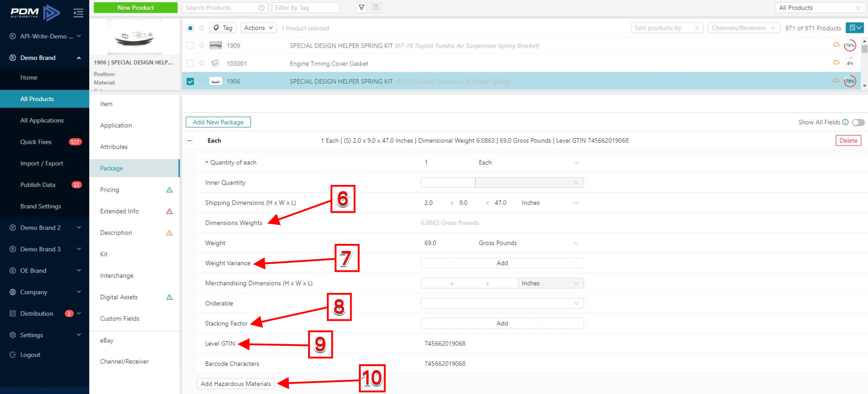This screenshot has width=868, height=394.
Task: Open the All Products dropdown at top
Action: (x=820, y=8)
